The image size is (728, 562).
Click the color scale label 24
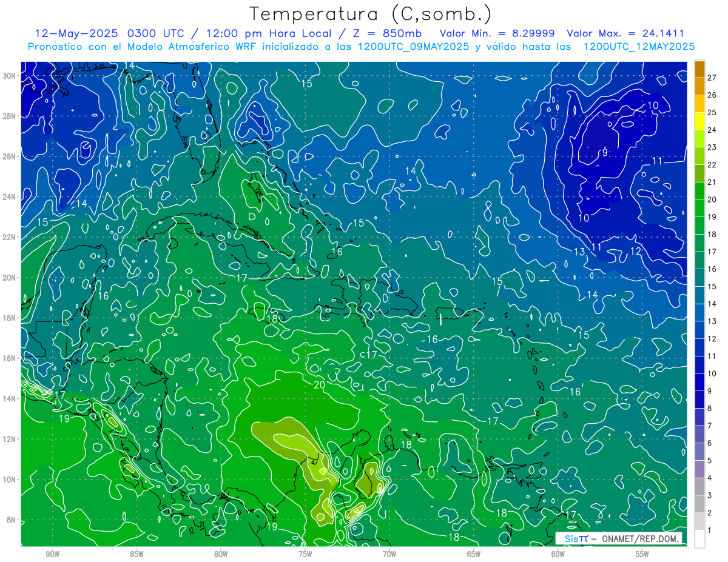[712, 130]
